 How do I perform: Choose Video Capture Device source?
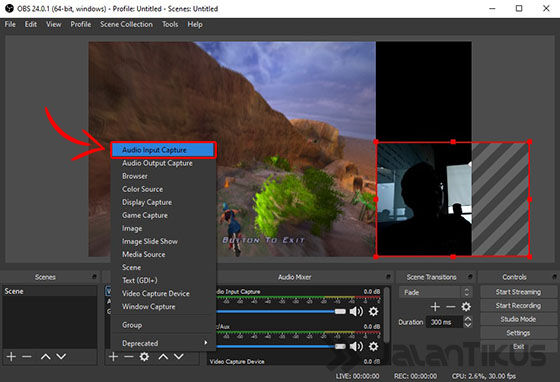coord(163,293)
